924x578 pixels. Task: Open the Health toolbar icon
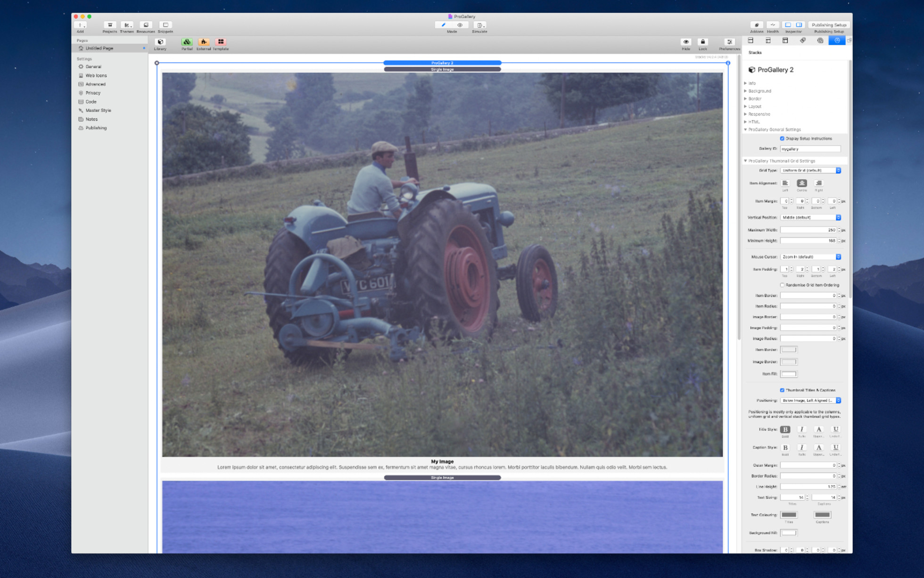773,25
